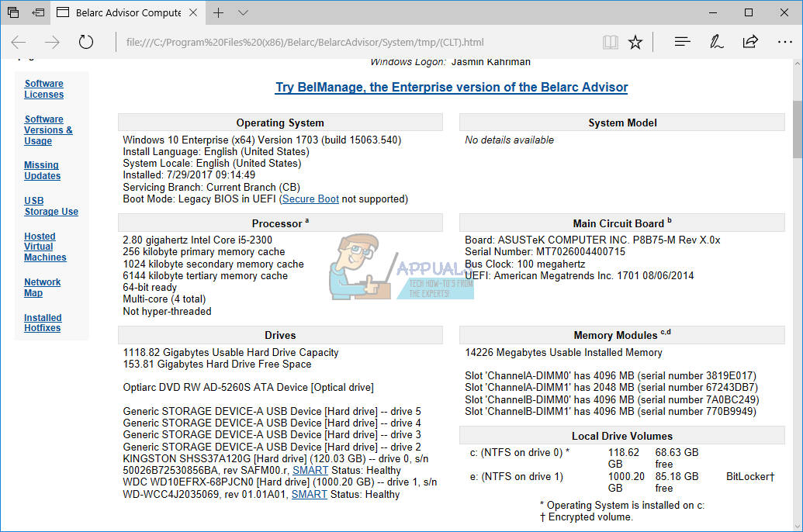Image resolution: width=803 pixels, height=532 pixels.
Task: Add this page to favorites
Action: pyautogui.click(x=635, y=42)
